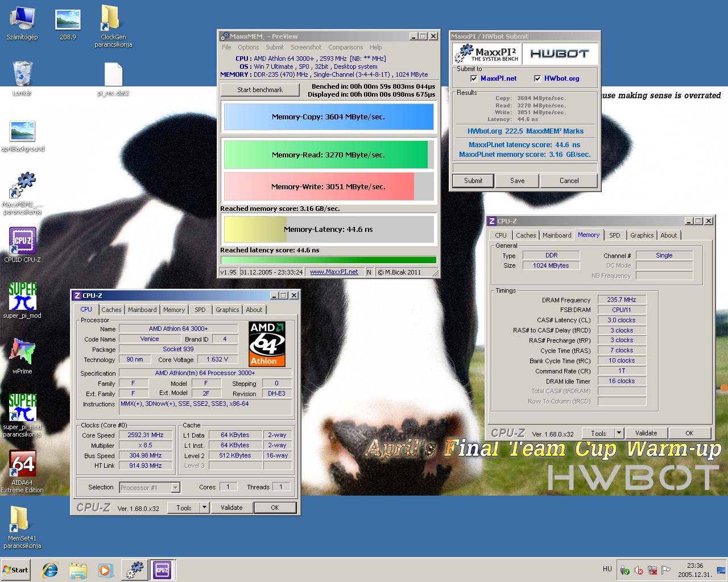Click the Memory-Read result bar
This screenshot has width=728, height=582.
click(329, 155)
